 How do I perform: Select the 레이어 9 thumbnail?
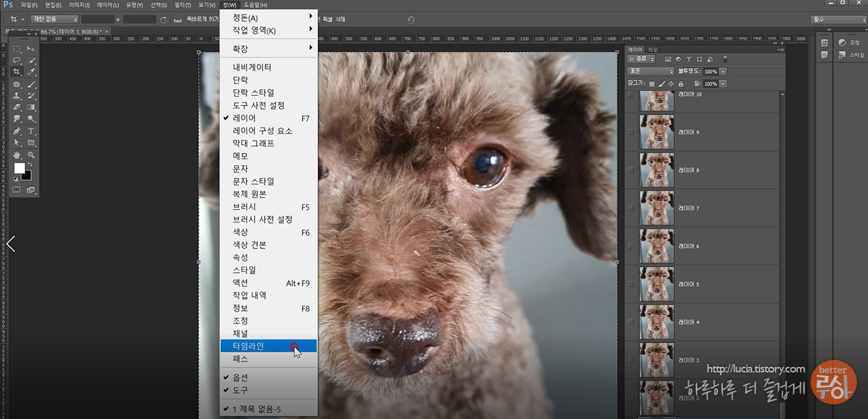click(657, 132)
